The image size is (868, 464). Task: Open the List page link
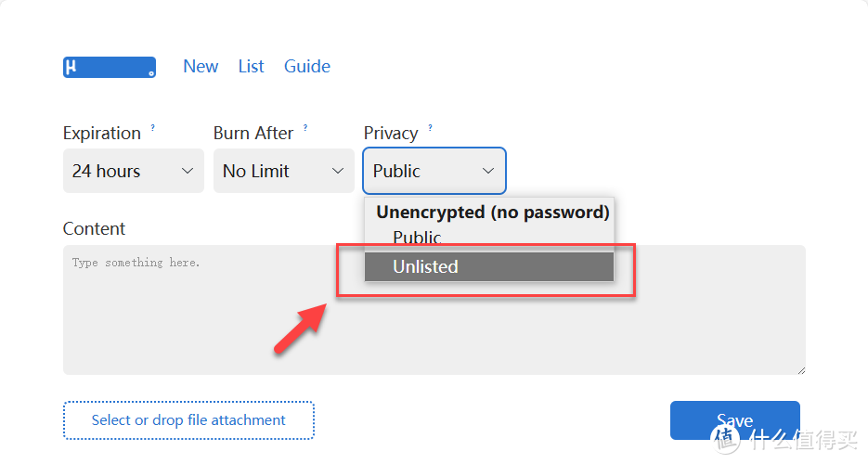pos(251,67)
